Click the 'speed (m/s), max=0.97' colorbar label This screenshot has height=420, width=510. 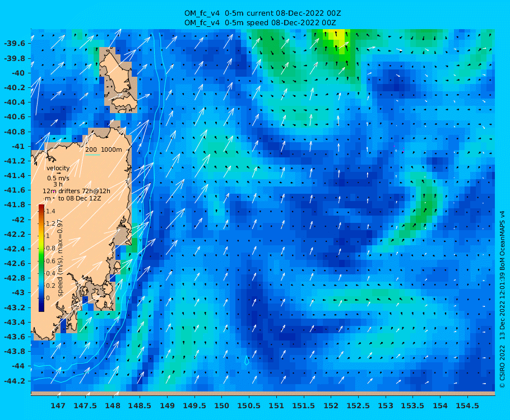click(x=60, y=258)
